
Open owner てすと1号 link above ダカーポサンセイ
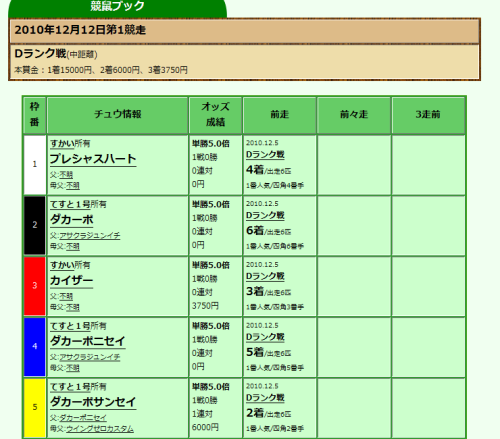[x=70, y=387]
